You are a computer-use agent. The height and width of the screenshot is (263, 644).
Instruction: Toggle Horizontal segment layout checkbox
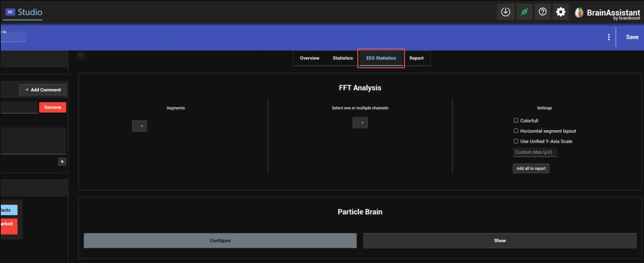point(516,131)
